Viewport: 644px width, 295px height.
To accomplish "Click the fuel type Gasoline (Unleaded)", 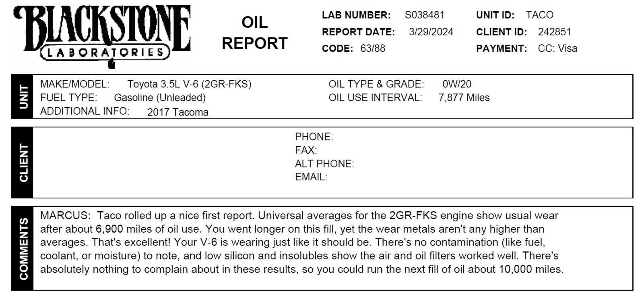I will pyautogui.click(x=160, y=98).
